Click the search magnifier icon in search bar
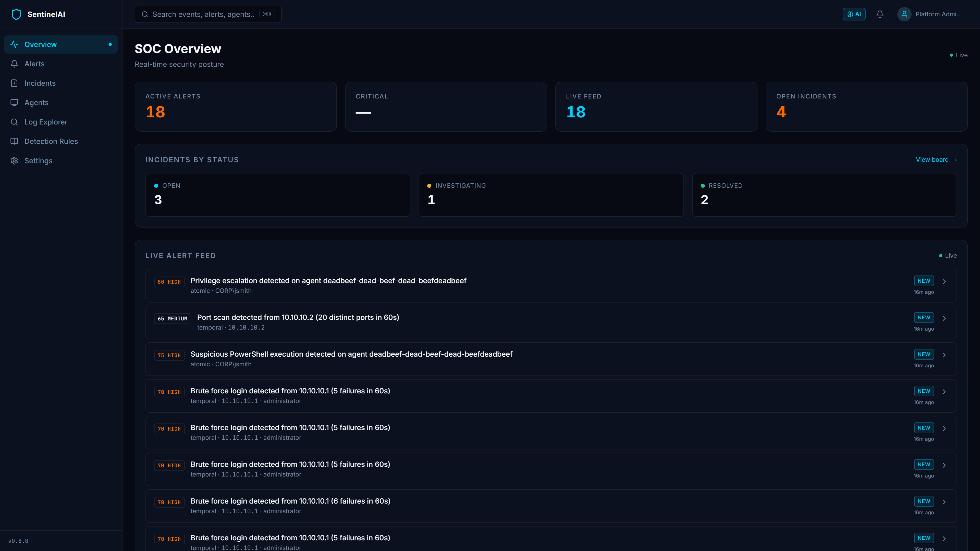This screenshot has height=551, width=980. [145, 14]
